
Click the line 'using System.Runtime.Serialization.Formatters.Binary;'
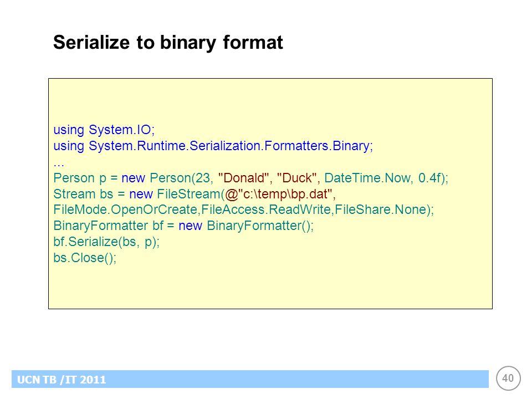(x=213, y=146)
